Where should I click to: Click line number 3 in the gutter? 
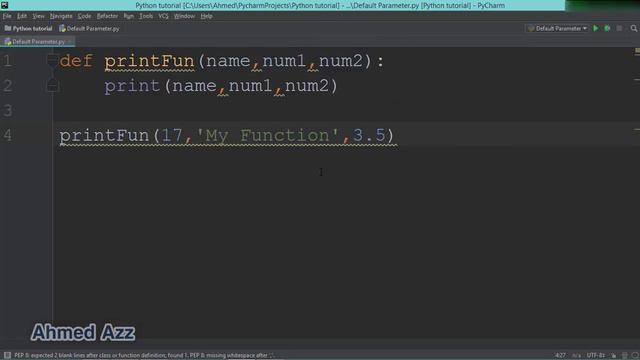point(7,110)
